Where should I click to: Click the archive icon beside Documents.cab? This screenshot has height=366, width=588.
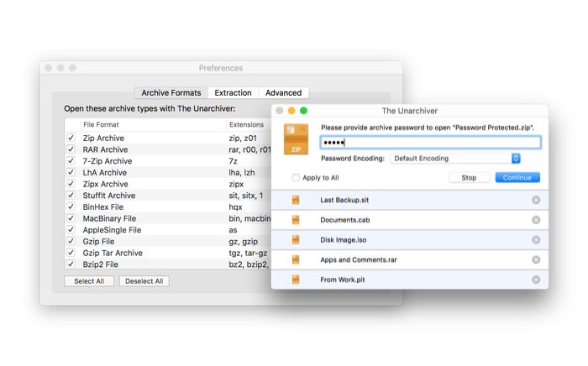[x=296, y=220]
